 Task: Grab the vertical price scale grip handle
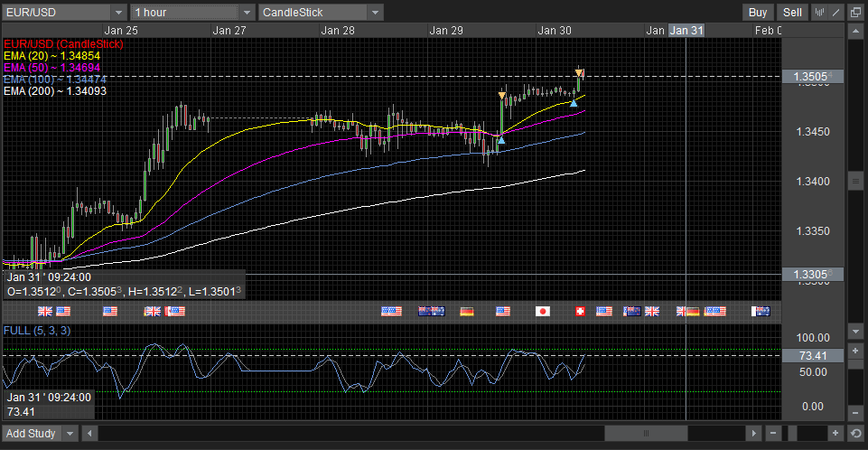tap(856, 181)
